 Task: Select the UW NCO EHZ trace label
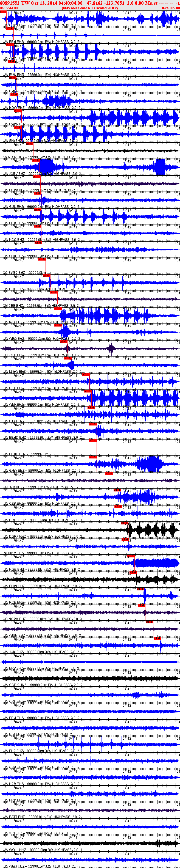pos(41,240)
